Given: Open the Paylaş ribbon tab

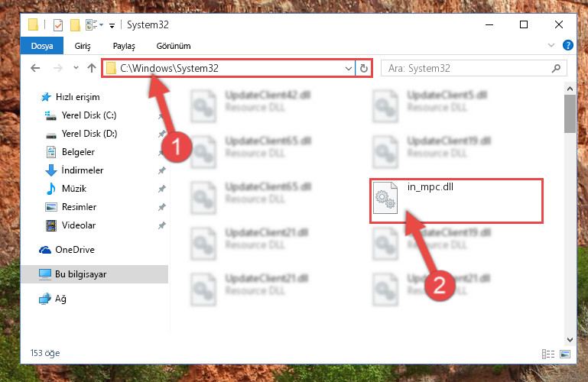Looking at the screenshot, I should 124,46.
